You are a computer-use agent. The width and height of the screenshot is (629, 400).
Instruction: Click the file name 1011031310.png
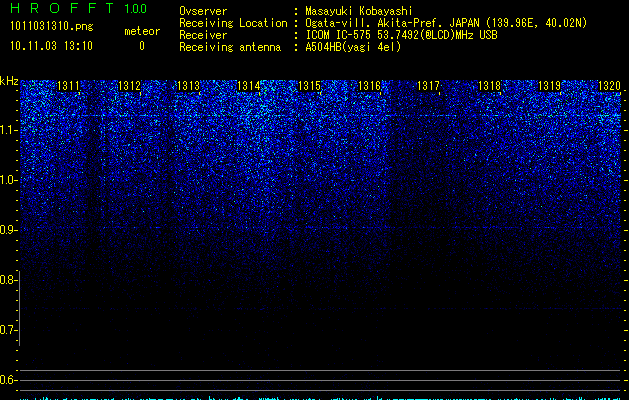(52, 27)
